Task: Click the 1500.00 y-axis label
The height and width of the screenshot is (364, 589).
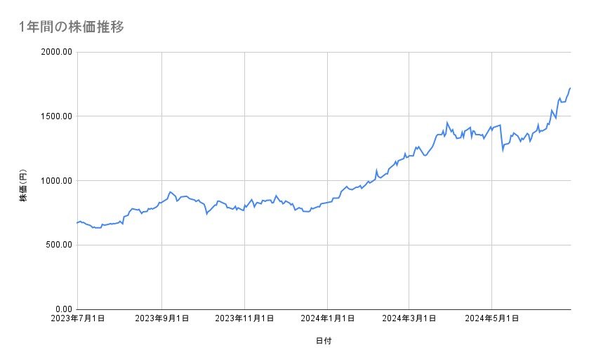Action: [58, 116]
